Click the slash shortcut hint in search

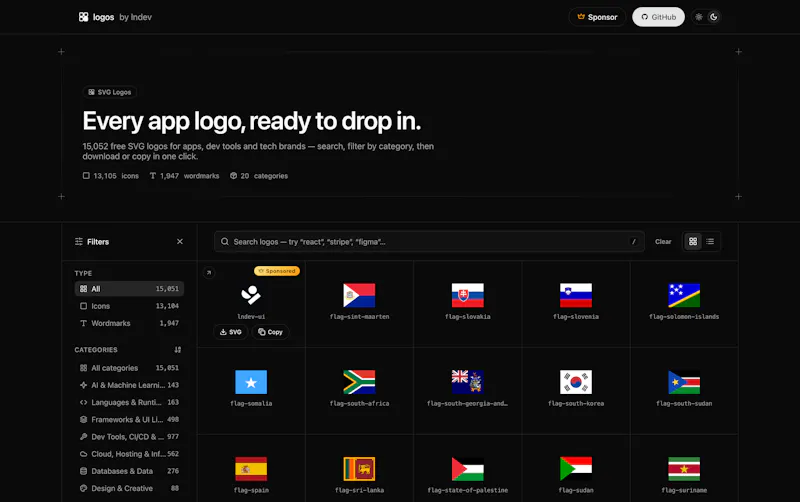pos(634,241)
